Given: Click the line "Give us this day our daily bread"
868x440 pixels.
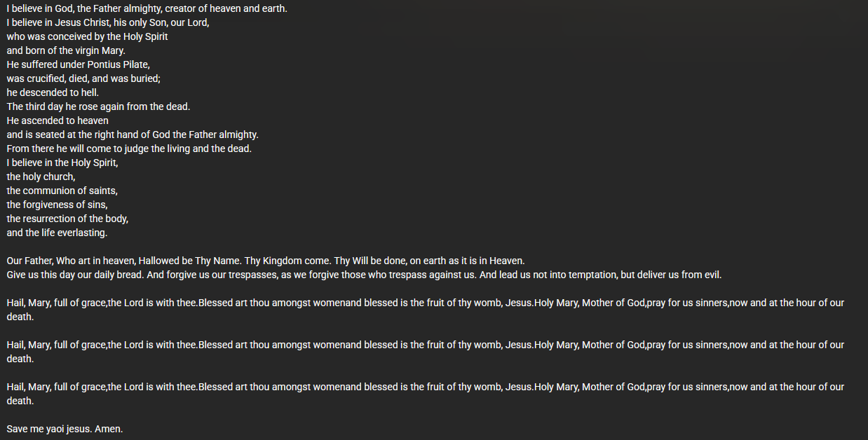Looking at the screenshot, I should point(364,275).
